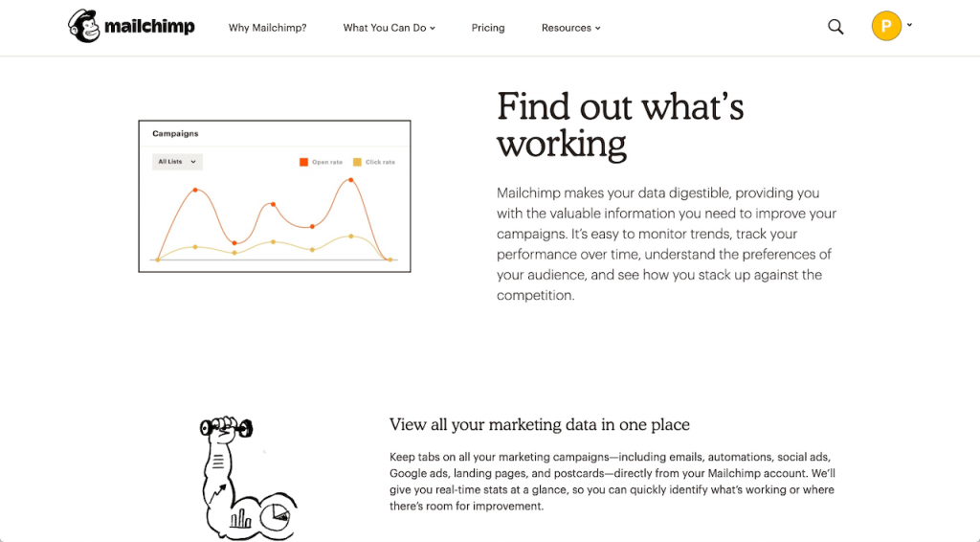The image size is (980, 542).
Task: Click the yellow P profile avatar
Action: [886, 26]
